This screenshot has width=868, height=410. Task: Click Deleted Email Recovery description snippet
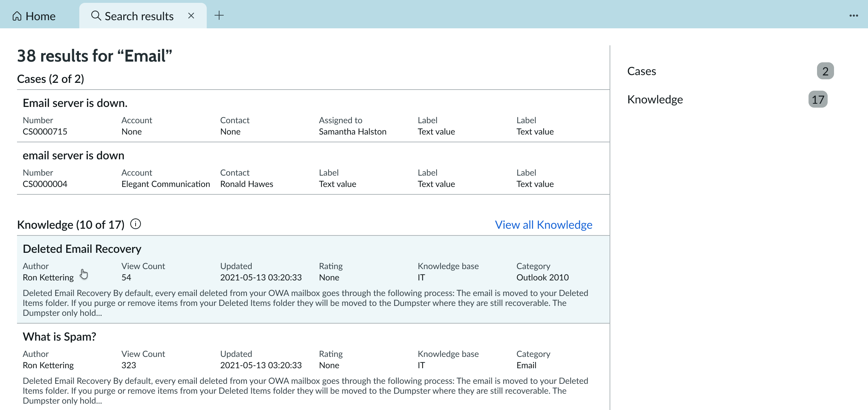pyautogui.click(x=305, y=303)
